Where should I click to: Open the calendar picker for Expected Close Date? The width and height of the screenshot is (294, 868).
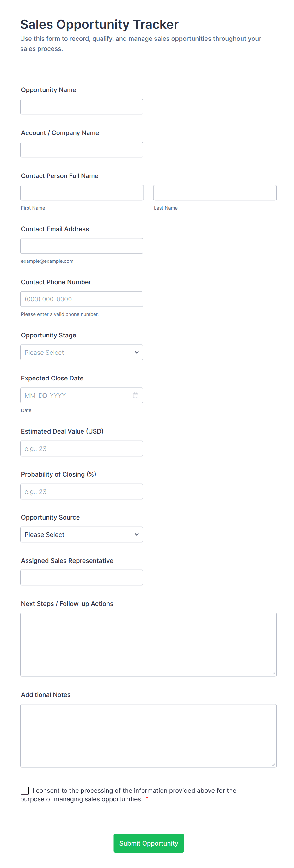pyautogui.click(x=135, y=395)
